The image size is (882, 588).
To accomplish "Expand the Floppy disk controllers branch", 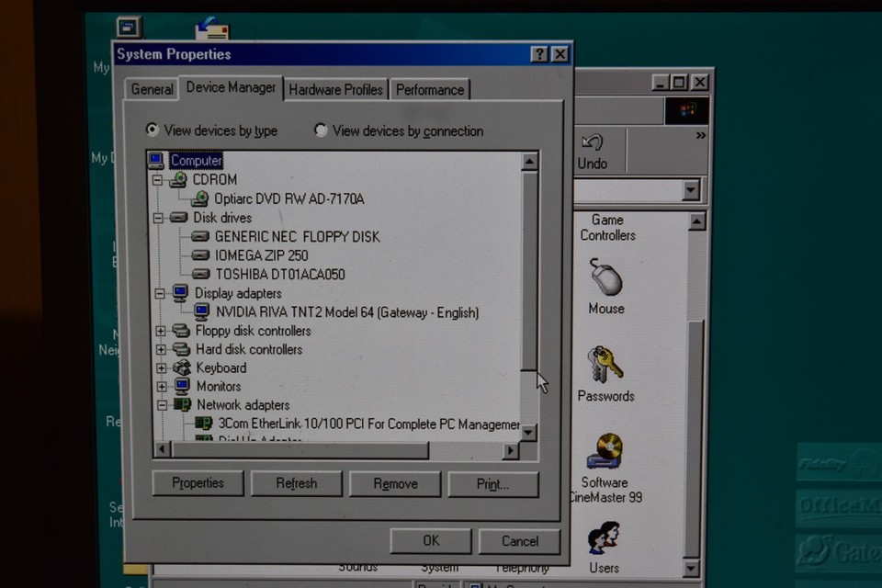I will 162,331.
